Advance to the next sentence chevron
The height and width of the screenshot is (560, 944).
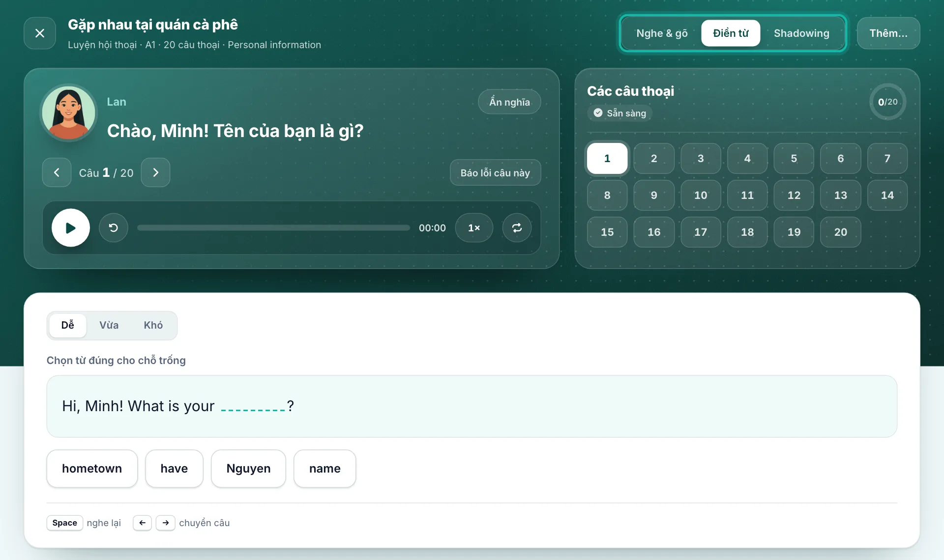155,172
